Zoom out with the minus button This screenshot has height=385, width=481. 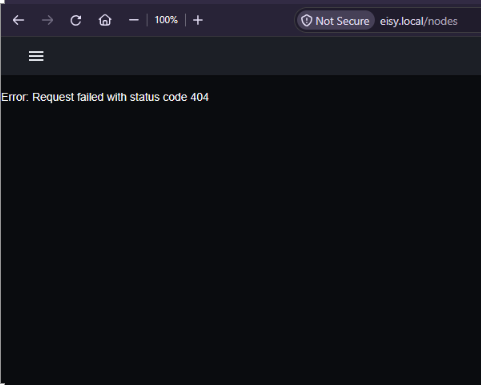(x=134, y=20)
